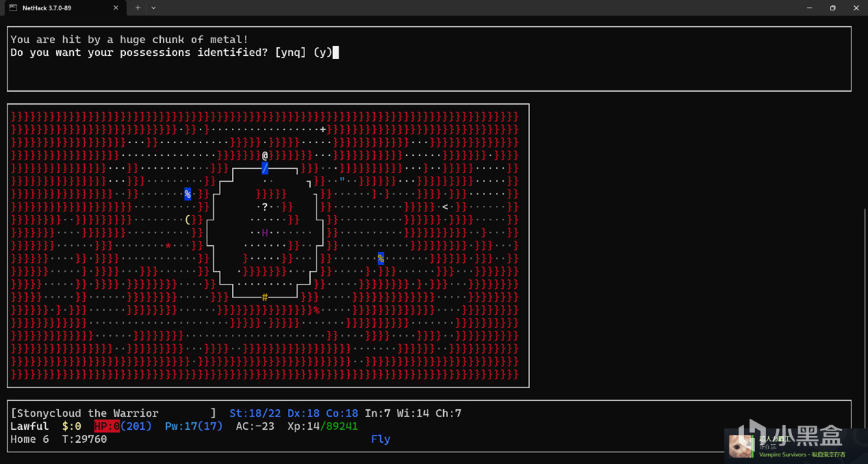Viewport: 868px width, 464px height.
Task: Click the Dx:18 dexterity stat
Action: tap(303, 413)
